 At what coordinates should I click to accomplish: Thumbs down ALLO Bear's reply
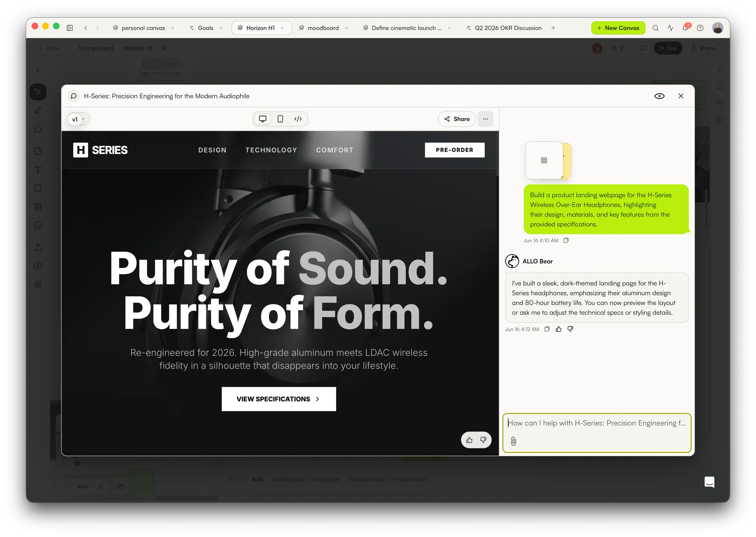(x=570, y=329)
